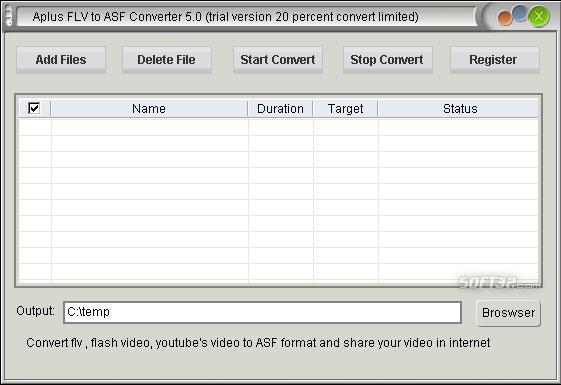Viewport: 561px width, 385px height.
Task: Start converting with Start Convert button
Action: 278,60
